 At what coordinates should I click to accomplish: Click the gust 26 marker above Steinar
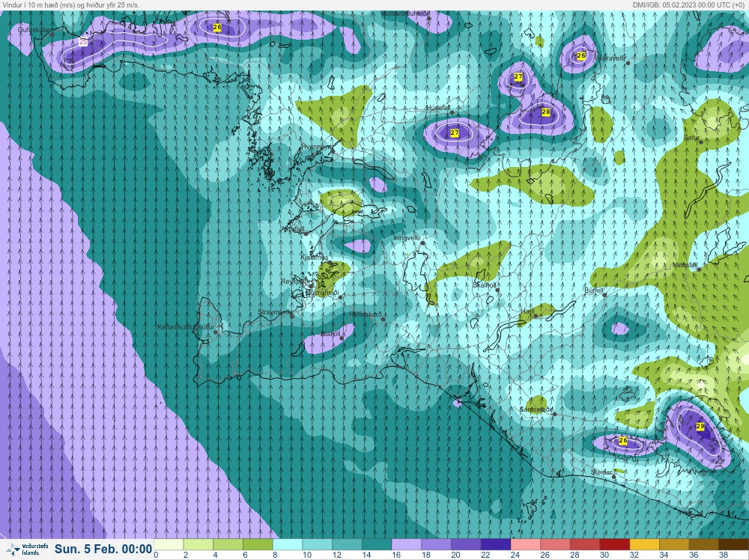coord(623,440)
